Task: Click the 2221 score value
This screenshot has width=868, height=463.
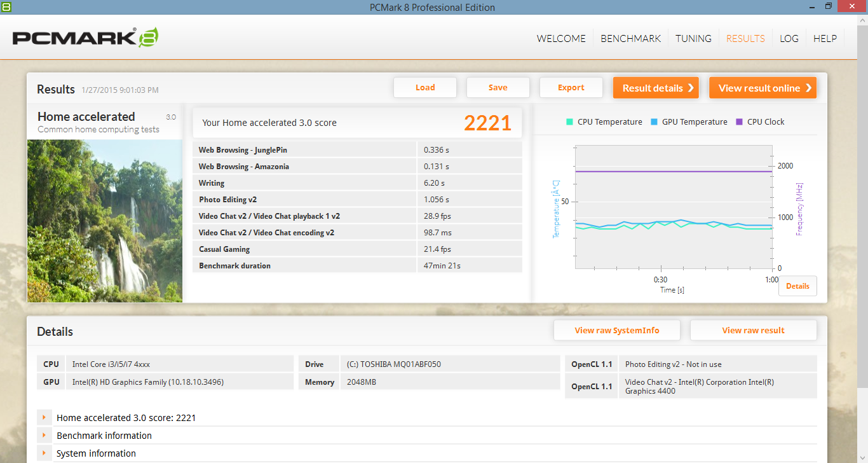Action: coord(487,123)
